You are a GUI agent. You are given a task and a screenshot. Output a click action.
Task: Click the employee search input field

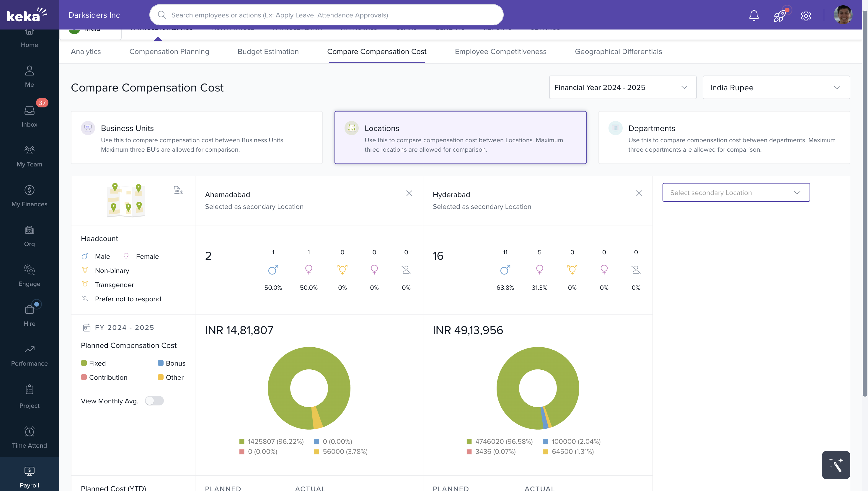pos(326,15)
